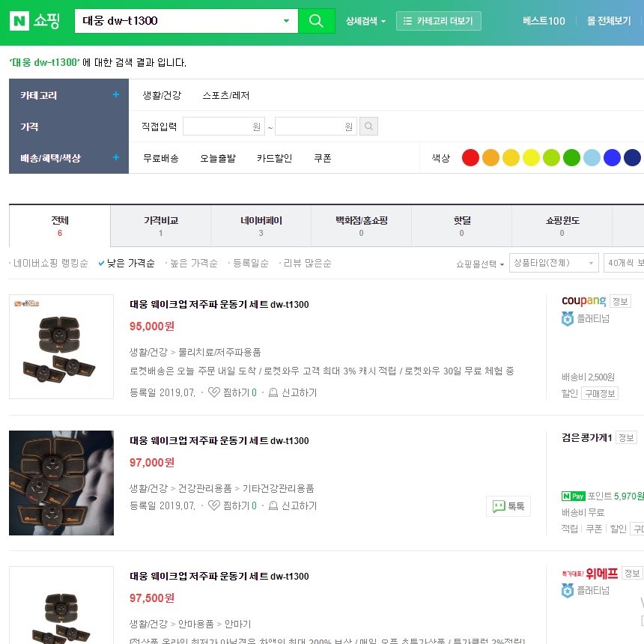The width and height of the screenshot is (644, 644).
Task: Select the 생활/건강 category
Action: pyautogui.click(x=162, y=95)
